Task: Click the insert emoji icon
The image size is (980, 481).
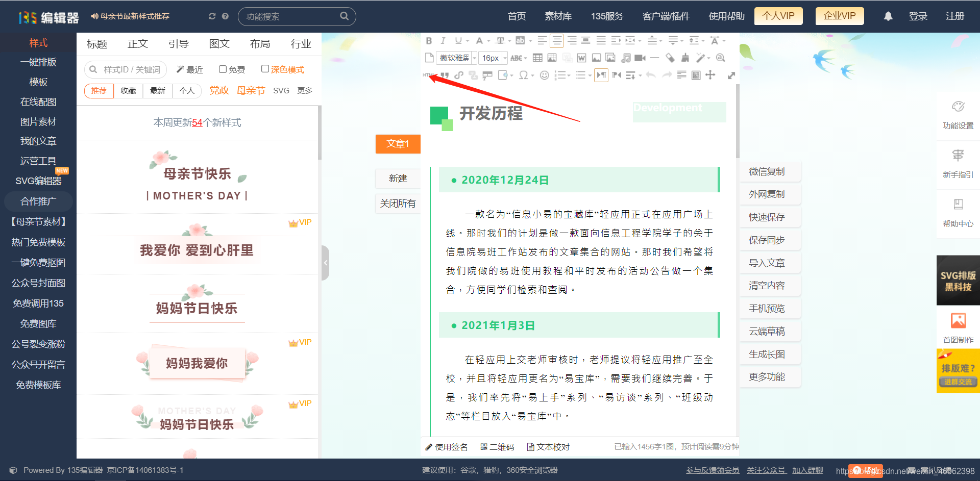Action: (x=544, y=75)
